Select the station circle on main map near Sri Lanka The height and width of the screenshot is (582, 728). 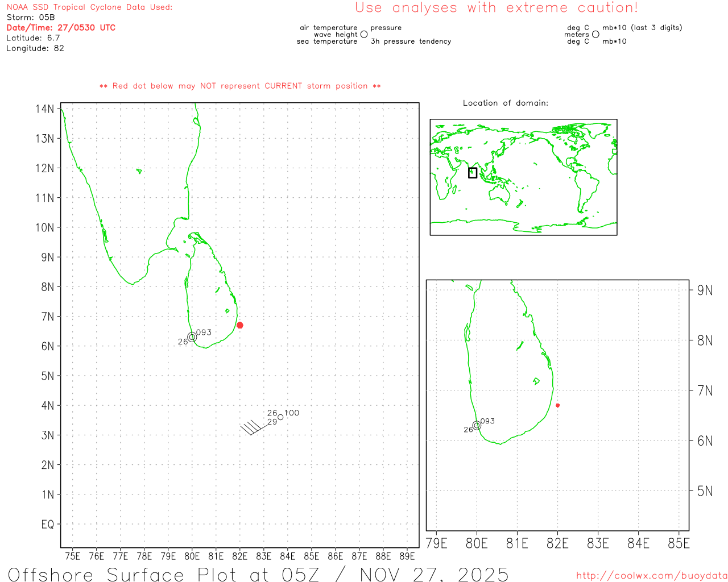(192, 337)
